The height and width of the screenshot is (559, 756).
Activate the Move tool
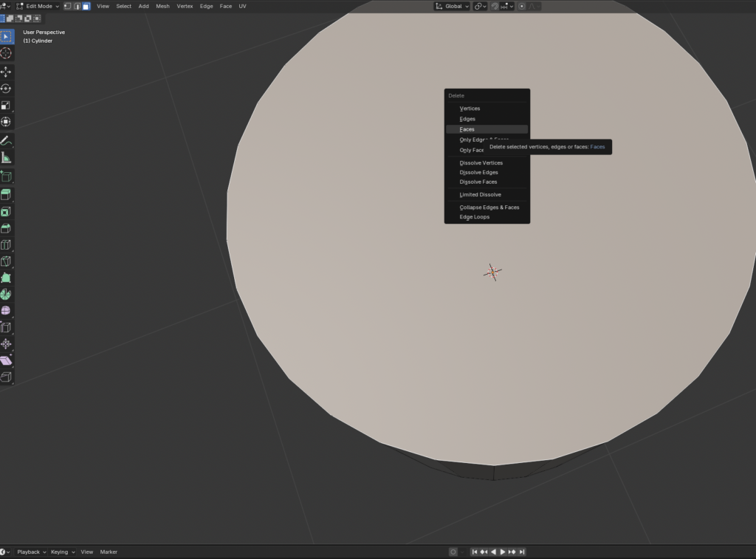pyautogui.click(x=7, y=72)
